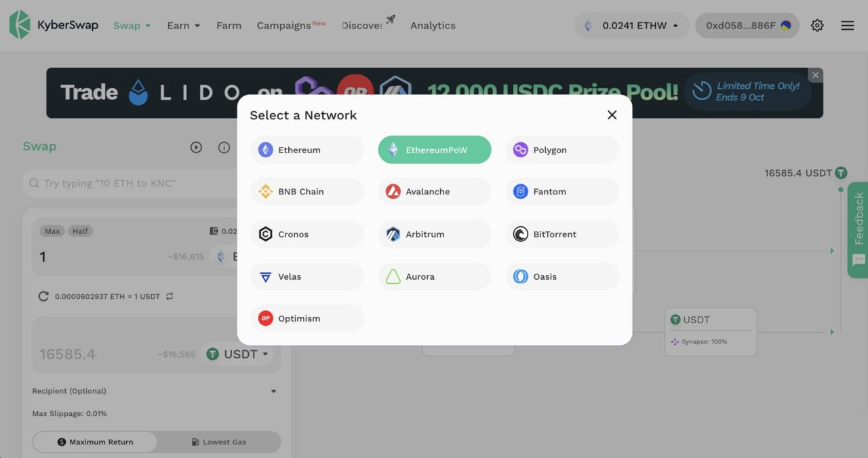This screenshot has width=868, height=458.
Task: Click the Half amount button
Action: (80, 231)
